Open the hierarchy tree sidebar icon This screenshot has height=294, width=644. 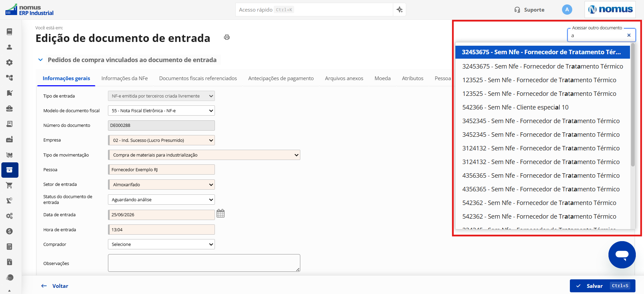10,78
